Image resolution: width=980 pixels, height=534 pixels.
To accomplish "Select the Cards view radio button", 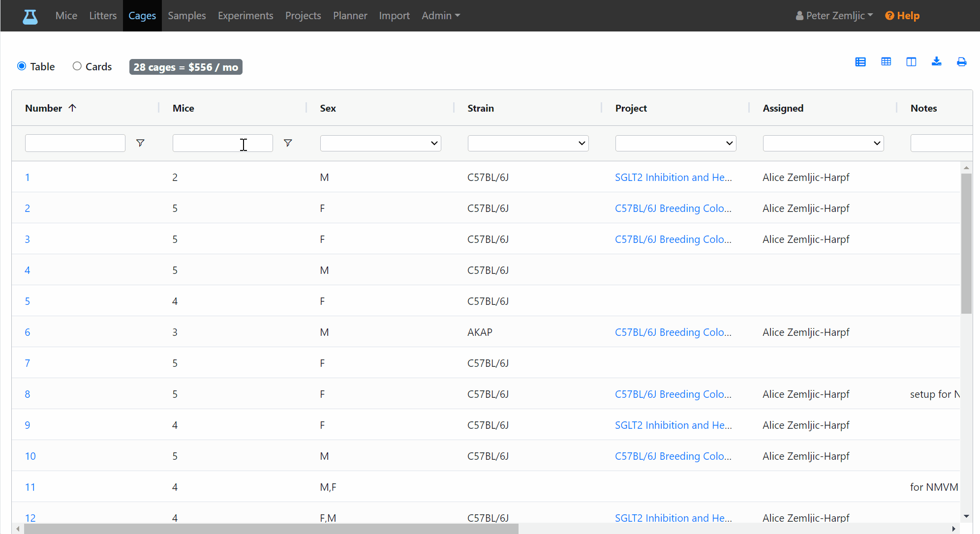I will tap(77, 66).
